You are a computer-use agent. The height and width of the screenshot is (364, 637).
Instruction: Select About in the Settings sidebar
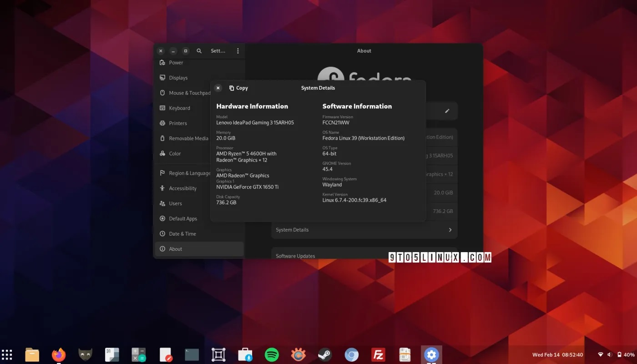(x=176, y=249)
